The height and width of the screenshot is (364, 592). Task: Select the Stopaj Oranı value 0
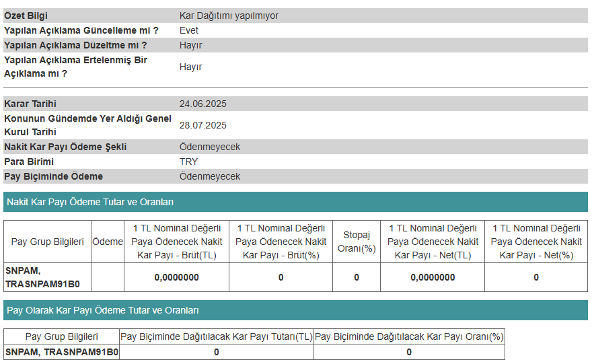tap(357, 277)
